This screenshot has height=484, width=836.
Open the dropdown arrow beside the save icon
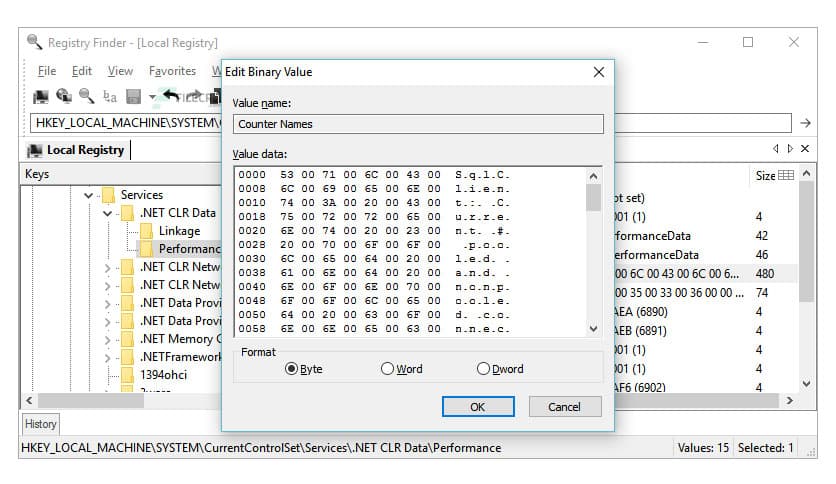coord(152,97)
